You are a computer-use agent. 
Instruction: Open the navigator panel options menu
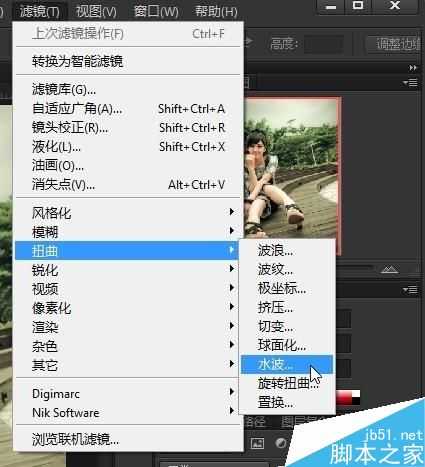pos(410,82)
